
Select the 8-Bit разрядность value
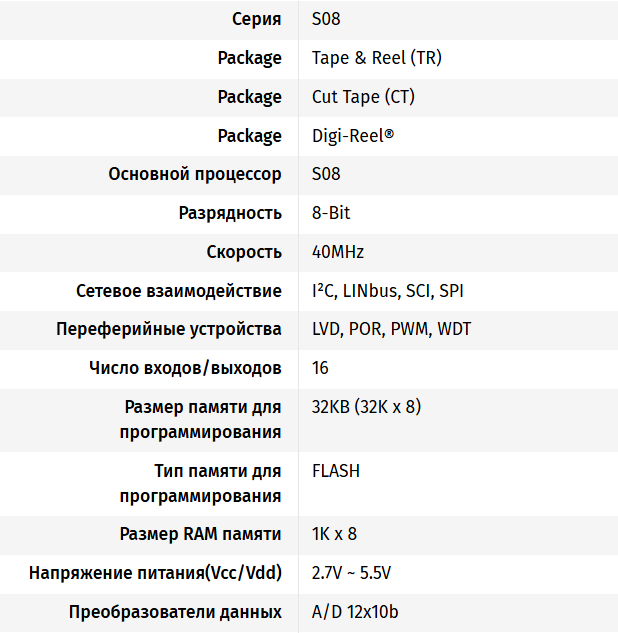(331, 213)
